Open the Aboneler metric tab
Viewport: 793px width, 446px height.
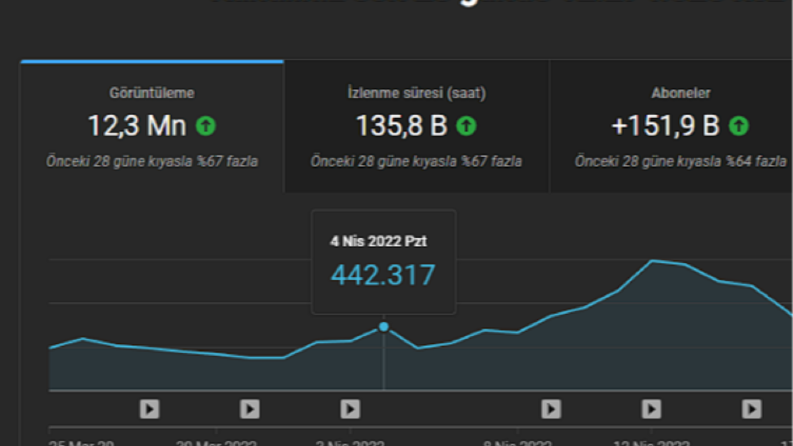671,126
